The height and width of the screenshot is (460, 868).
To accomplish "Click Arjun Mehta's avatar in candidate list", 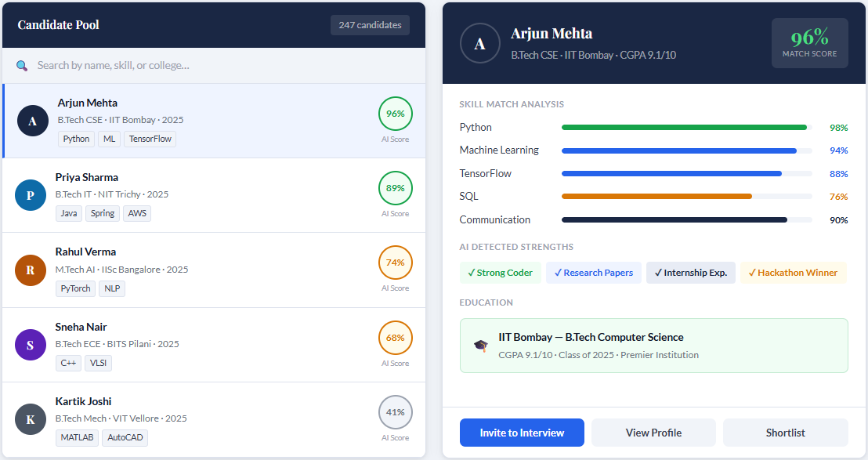I will tap(32, 121).
